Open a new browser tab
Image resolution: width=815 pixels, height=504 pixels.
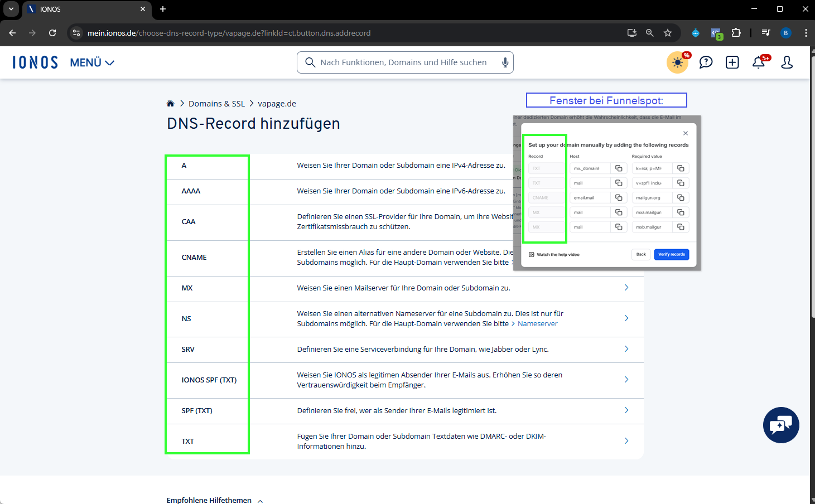[163, 9]
